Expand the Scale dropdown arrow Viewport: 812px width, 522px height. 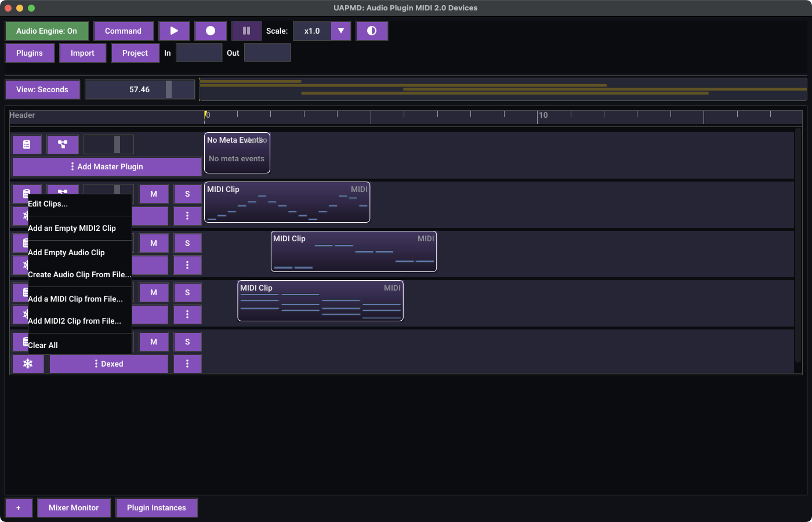(x=341, y=31)
